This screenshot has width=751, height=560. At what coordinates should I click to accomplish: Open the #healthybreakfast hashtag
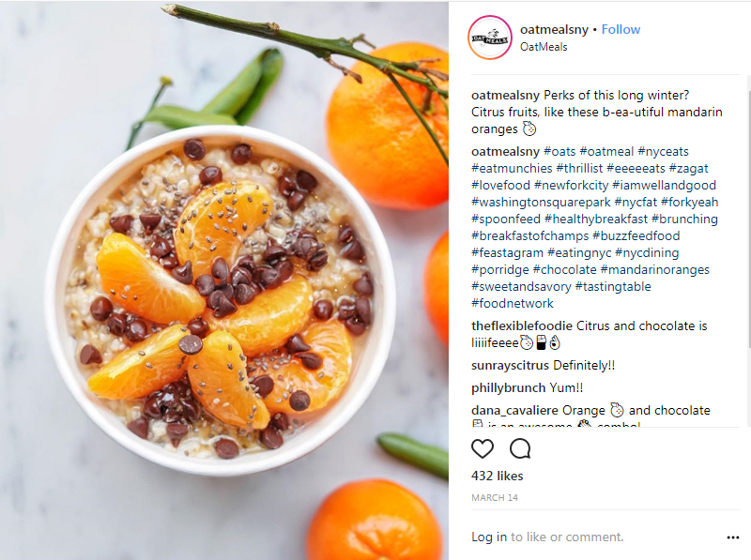click(596, 219)
